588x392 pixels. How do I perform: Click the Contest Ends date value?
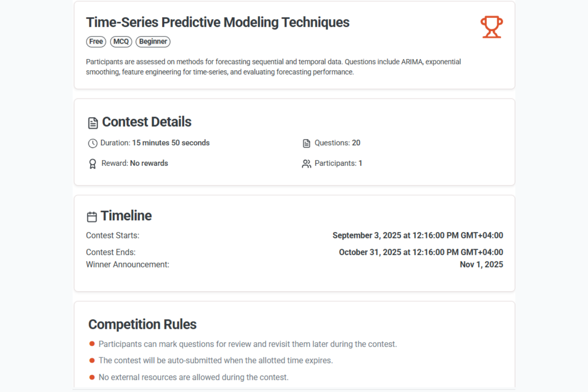coord(421,252)
